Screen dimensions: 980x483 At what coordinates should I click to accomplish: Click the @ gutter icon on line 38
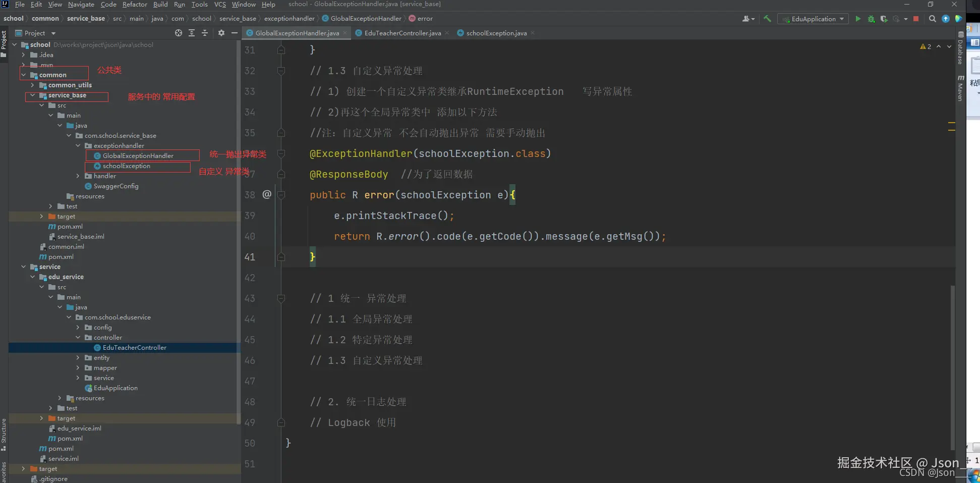point(267,194)
